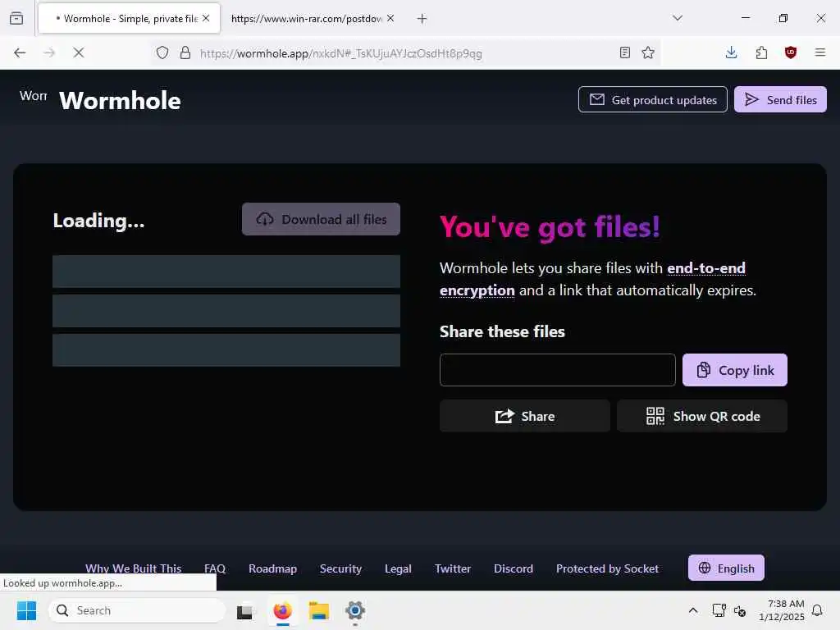This screenshot has width=840, height=630.
Task: Switch to win-rar.com tab
Action: [x=307, y=18]
